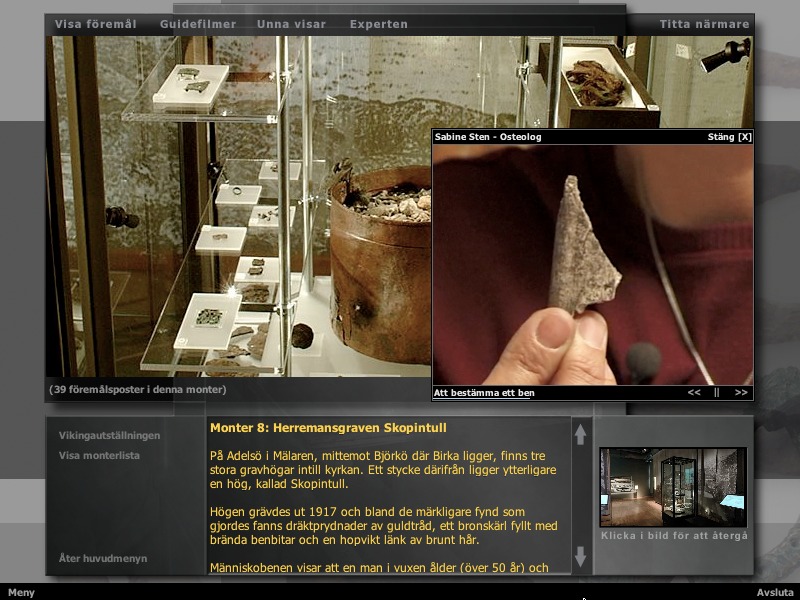The width and height of the screenshot is (800, 600).
Task: Click Titta närmare to look closer
Action: tap(704, 24)
